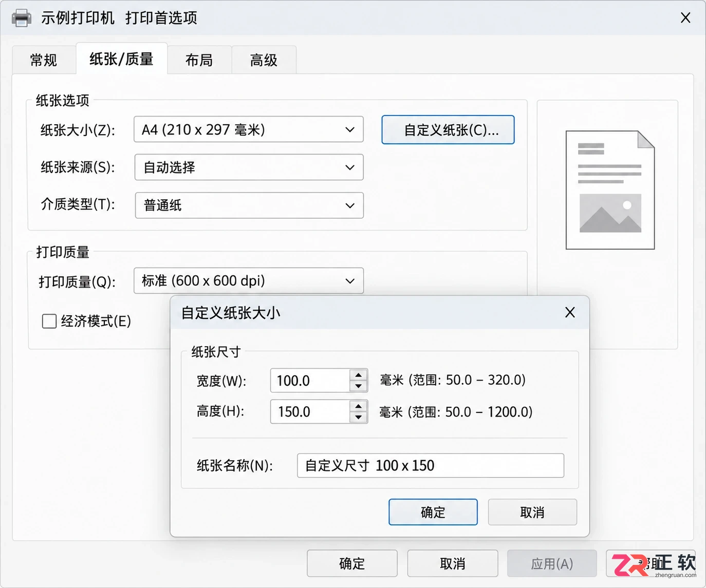
Task: Increase height with the up spinner arrow
Action: (359, 406)
